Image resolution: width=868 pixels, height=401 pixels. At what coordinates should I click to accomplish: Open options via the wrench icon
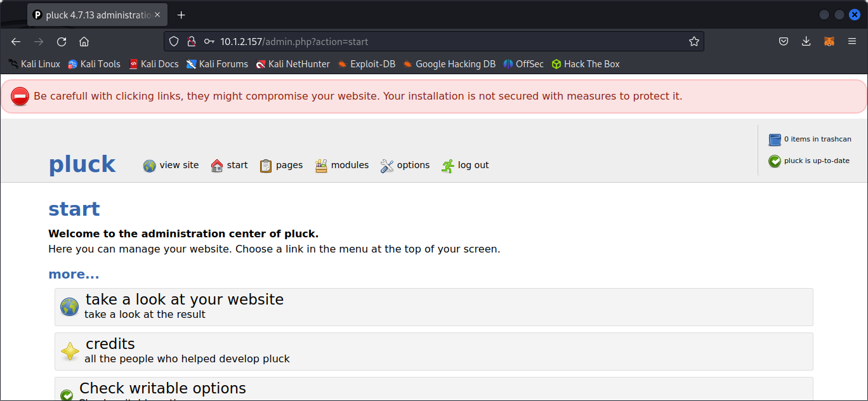pyautogui.click(x=387, y=166)
